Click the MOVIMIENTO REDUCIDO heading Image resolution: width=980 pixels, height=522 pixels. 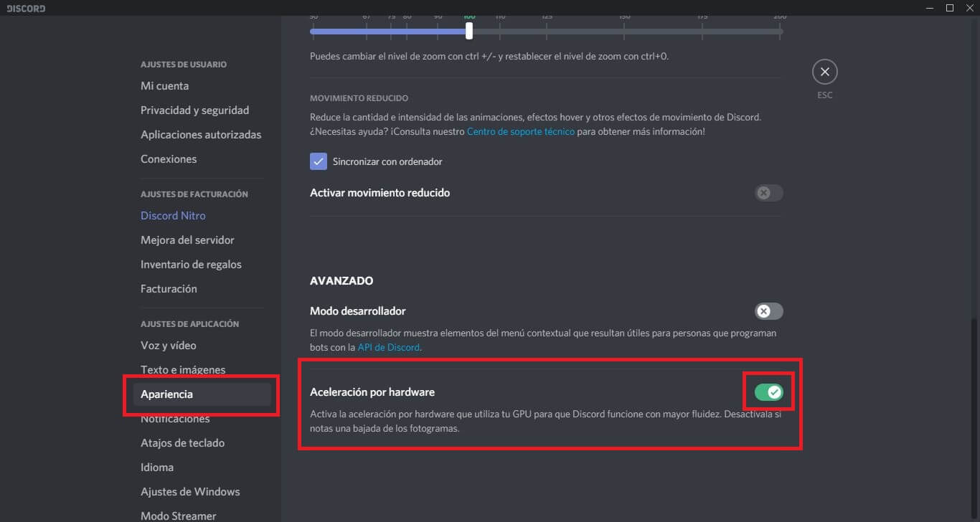359,98
